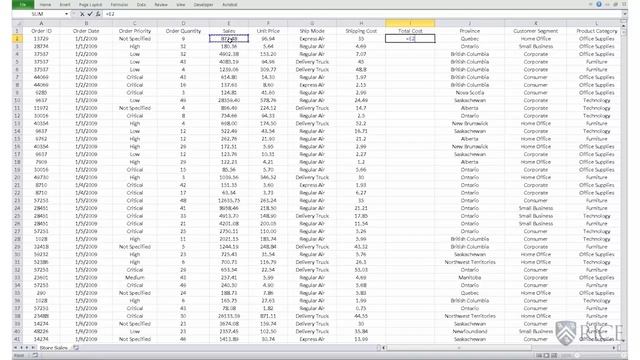This screenshot has height=360, width=640.
Task: Click the Total Cost header cell
Action: pyautogui.click(x=410, y=31)
